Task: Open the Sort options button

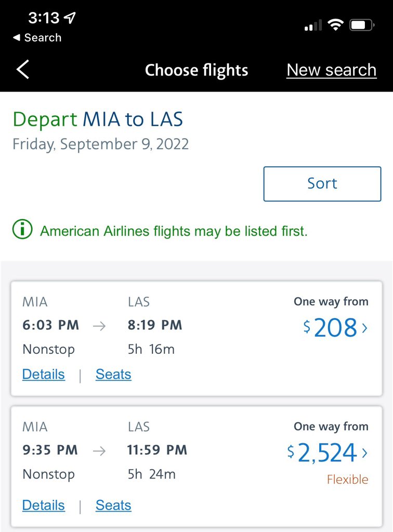Action: pyautogui.click(x=322, y=183)
